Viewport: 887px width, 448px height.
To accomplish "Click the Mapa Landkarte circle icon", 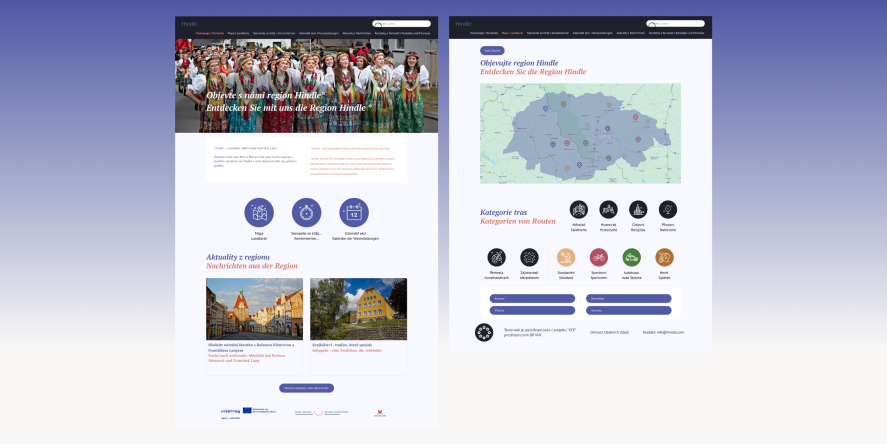I will pyautogui.click(x=259, y=213).
